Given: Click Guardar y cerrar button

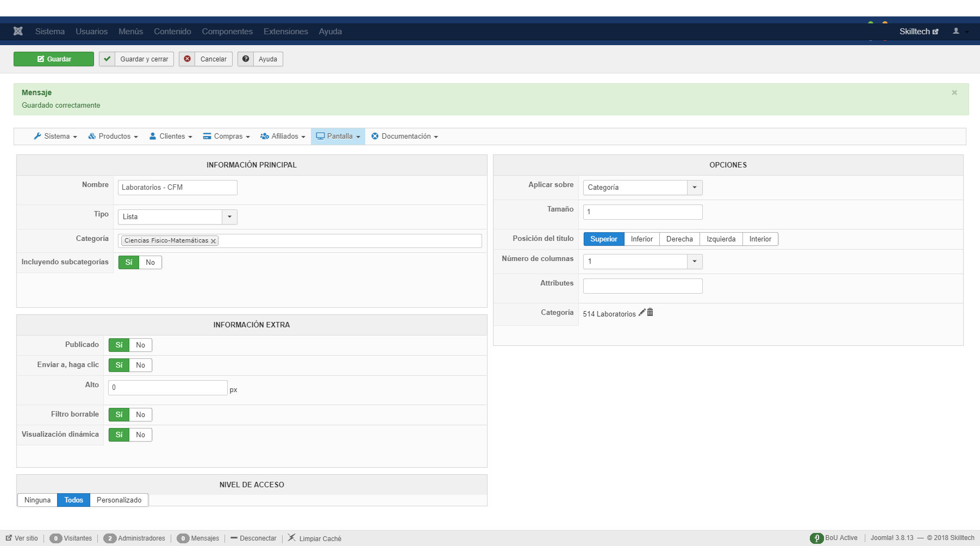Looking at the screenshot, I should (136, 59).
